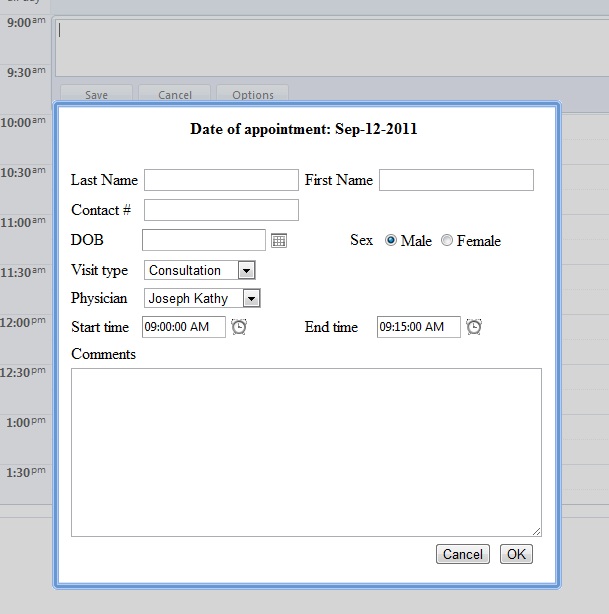Click the OK button

point(516,554)
